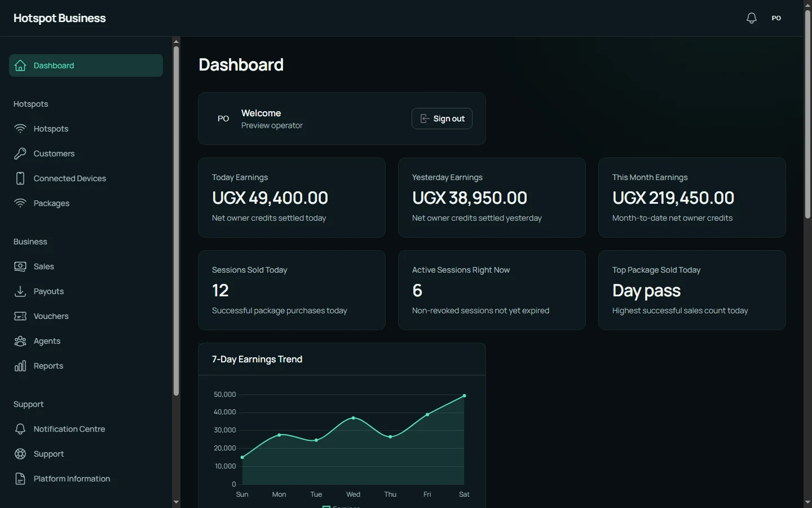The height and width of the screenshot is (508, 812).
Task: Click the Platform Information document icon
Action: point(20,479)
